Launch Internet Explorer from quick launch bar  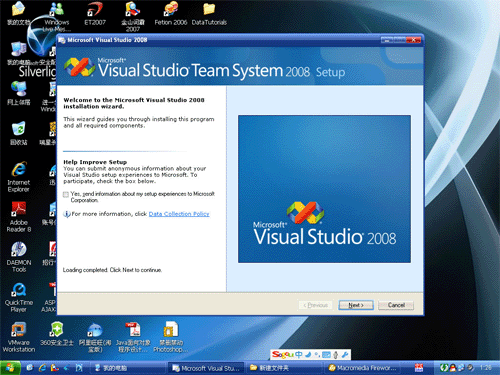click(x=42, y=368)
